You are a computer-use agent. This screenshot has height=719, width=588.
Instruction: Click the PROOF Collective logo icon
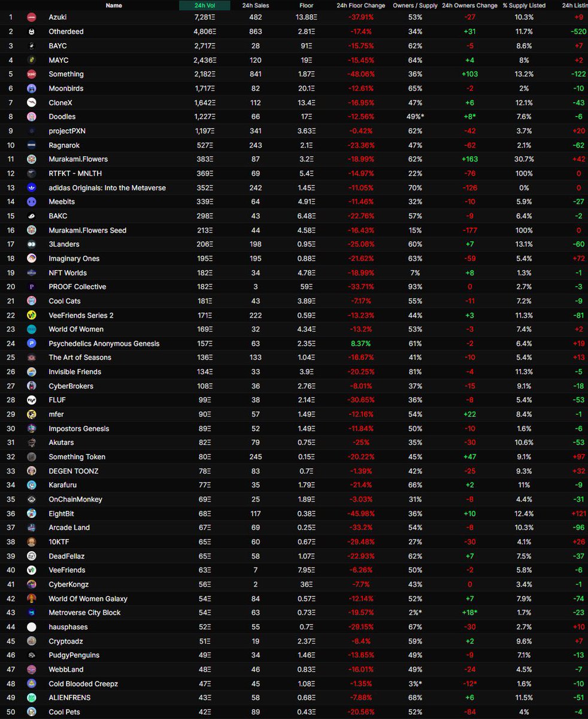(32, 287)
